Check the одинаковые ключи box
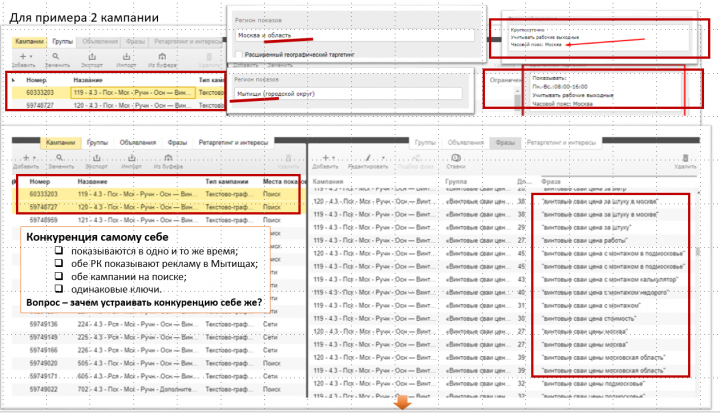The image size is (720, 413). click(x=58, y=289)
